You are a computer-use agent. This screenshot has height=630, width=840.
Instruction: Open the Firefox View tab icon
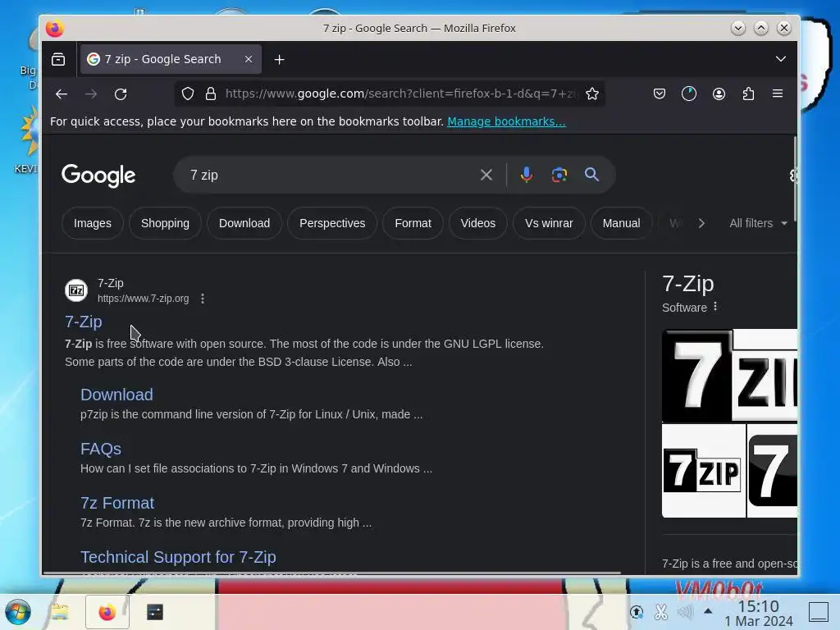(x=58, y=59)
